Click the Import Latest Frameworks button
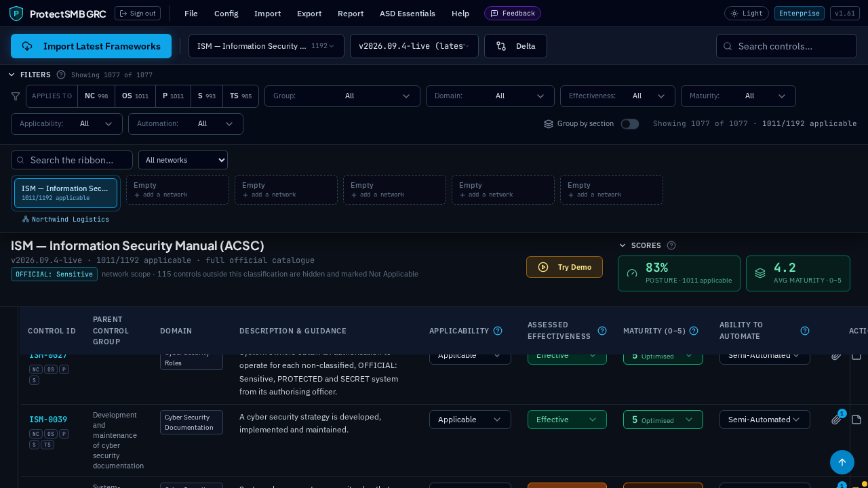This screenshot has height=488, width=868. (x=91, y=46)
